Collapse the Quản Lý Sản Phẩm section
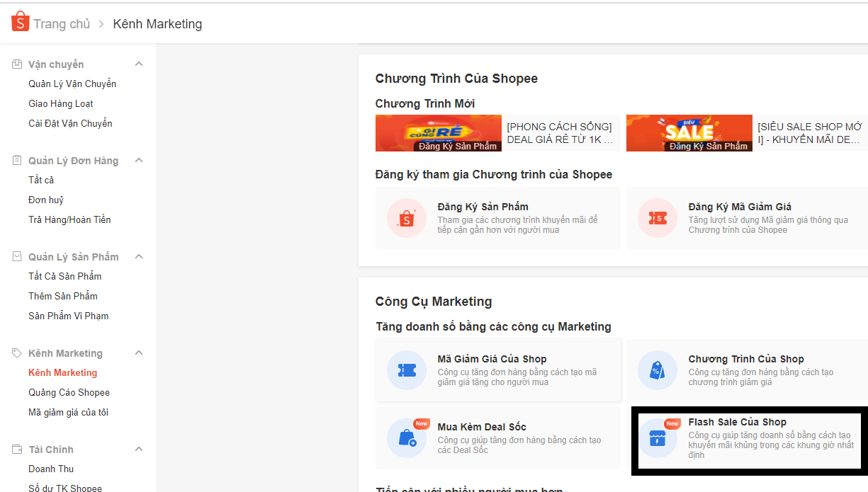Image resolution: width=868 pixels, height=492 pixels. click(x=139, y=257)
